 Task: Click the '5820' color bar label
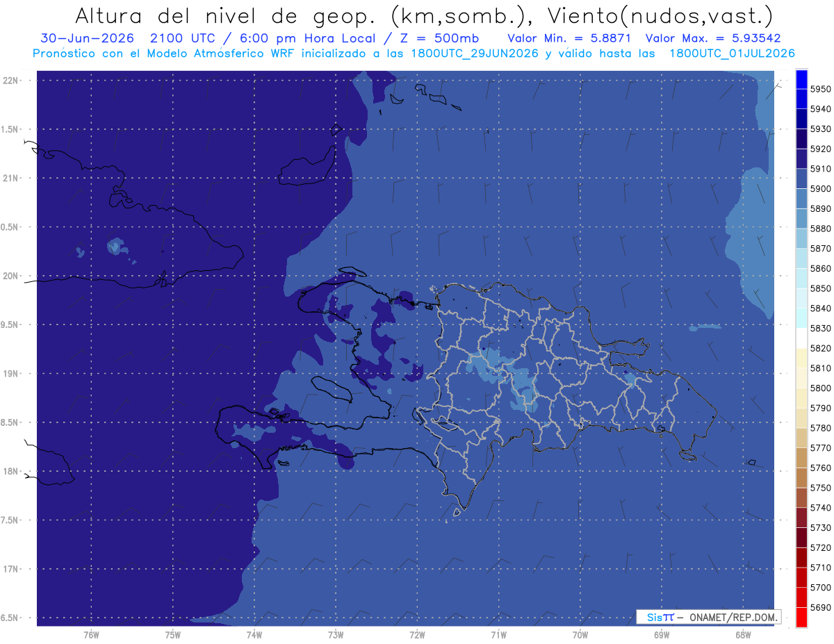pos(820,348)
